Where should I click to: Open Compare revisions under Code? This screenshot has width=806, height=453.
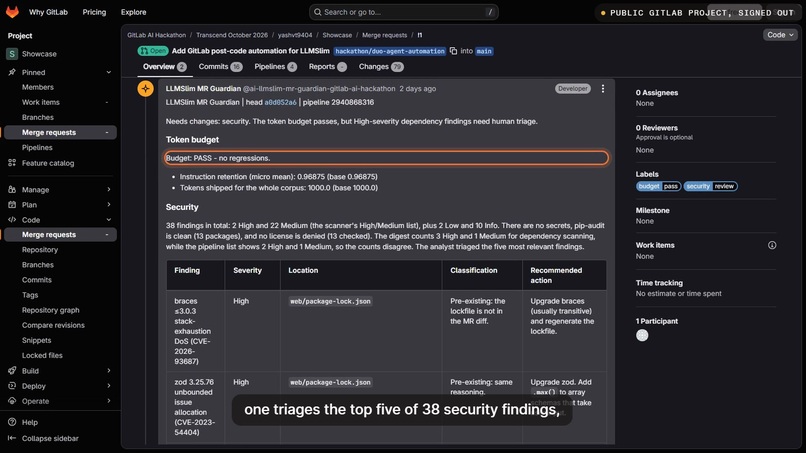[x=53, y=325]
